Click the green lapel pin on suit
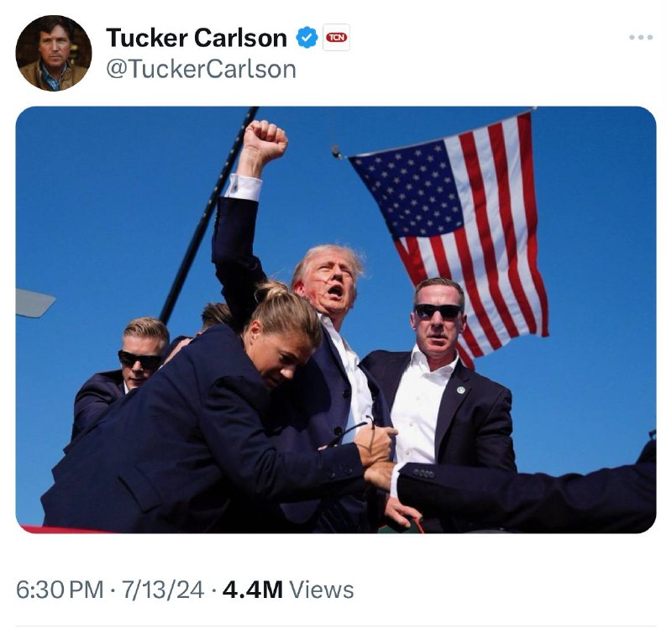The height and width of the screenshot is (629, 672). pos(460,390)
